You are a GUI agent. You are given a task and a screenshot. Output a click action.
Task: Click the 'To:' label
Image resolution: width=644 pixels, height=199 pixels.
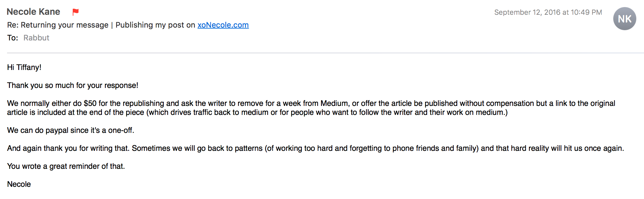(x=12, y=38)
